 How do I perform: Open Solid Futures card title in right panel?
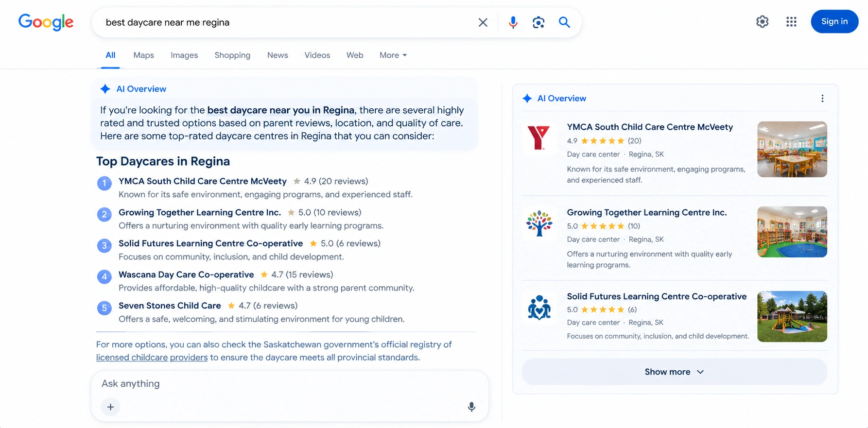point(657,296)
